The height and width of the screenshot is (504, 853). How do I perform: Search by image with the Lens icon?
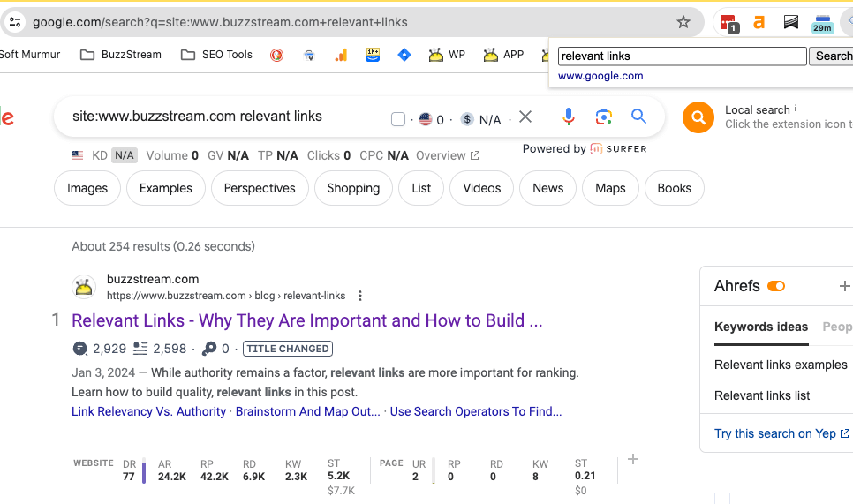pyautogui.click(x=604, y=117)
